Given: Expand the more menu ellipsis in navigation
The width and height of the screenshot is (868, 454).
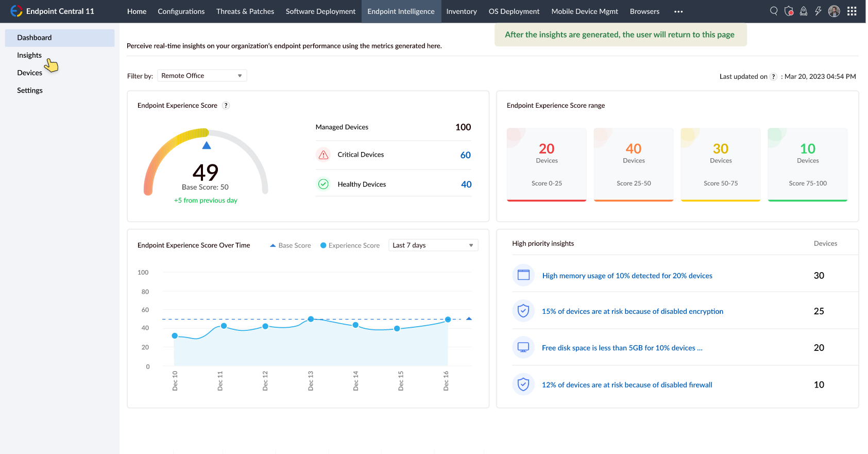Looking at the screenshot, I should click(678, 11).
